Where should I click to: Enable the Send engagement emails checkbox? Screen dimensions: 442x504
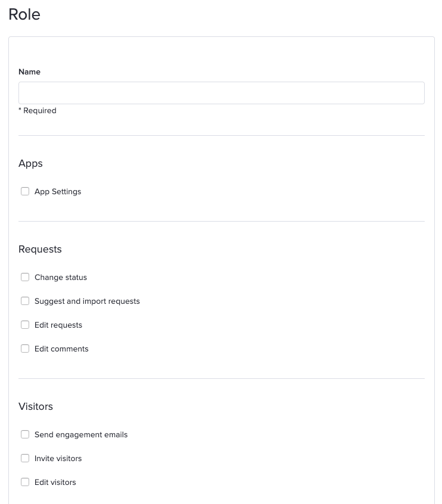[25, 434]
